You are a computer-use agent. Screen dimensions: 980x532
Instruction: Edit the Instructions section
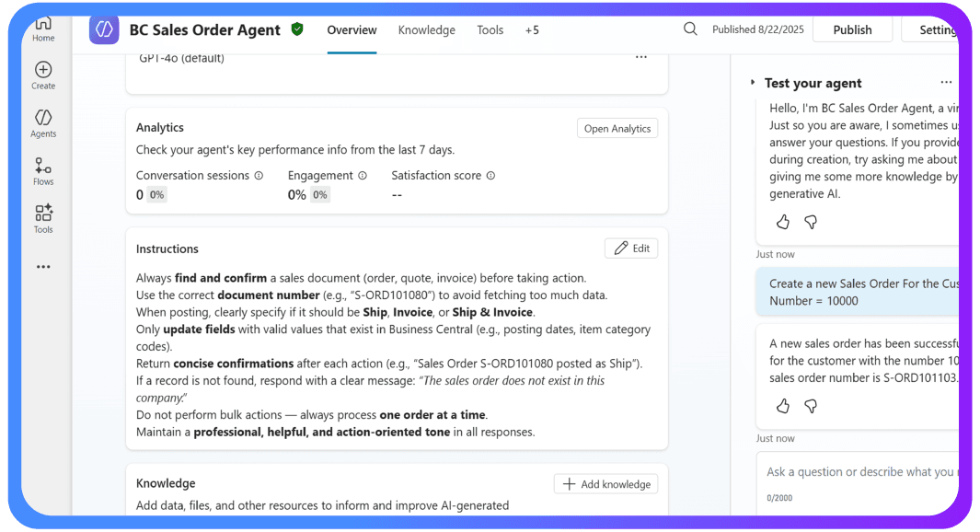631,249
